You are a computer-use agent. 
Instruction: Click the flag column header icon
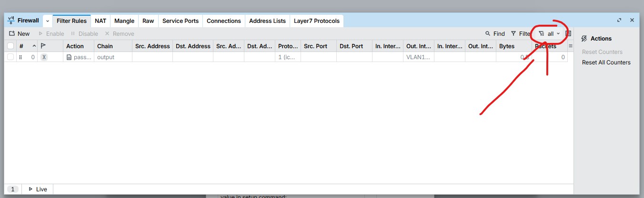click(43, 46)
